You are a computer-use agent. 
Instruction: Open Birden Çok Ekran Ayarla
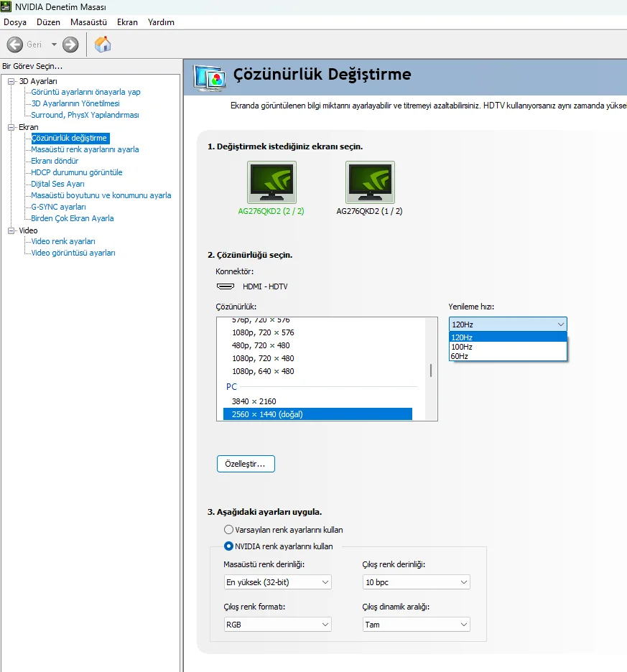73,218
